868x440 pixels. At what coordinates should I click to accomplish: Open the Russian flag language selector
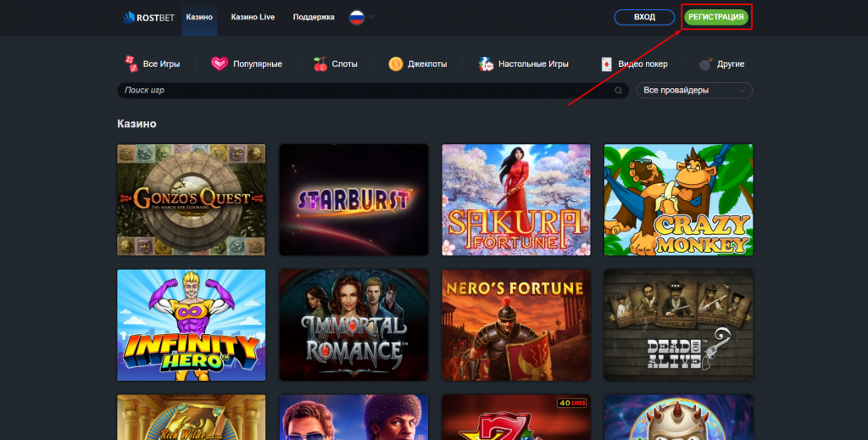pos(357,17)
